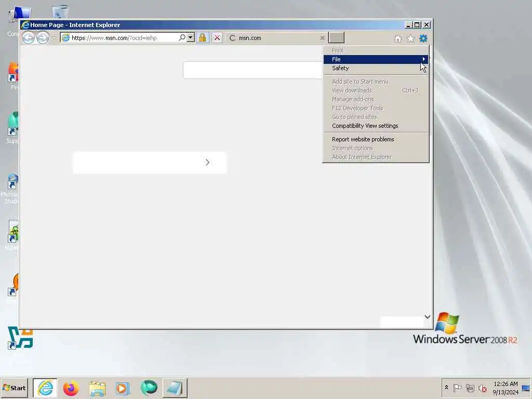Click the Home house icon
532x399 pixels.
[398, 38]
